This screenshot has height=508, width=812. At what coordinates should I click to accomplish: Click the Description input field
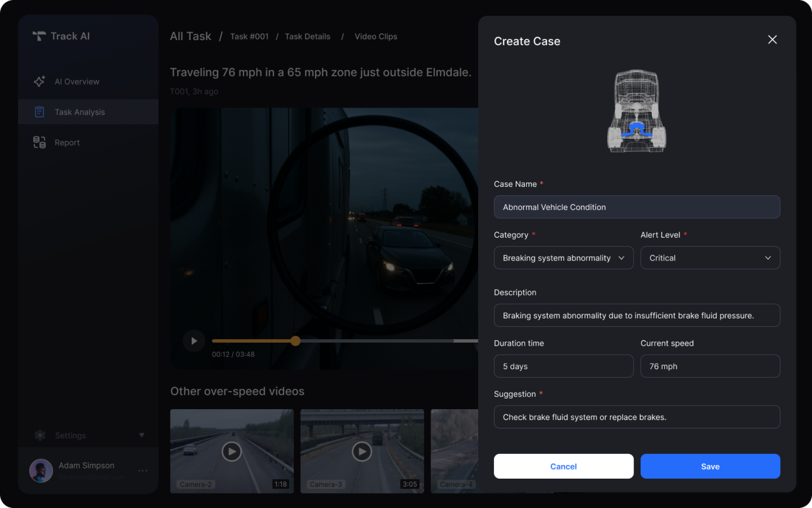click(x=637, y=316)
